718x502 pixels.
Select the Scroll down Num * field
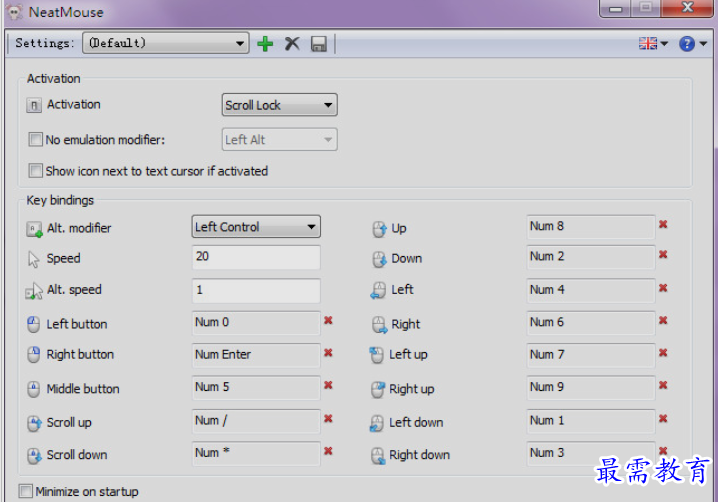(x=256, y=453)
